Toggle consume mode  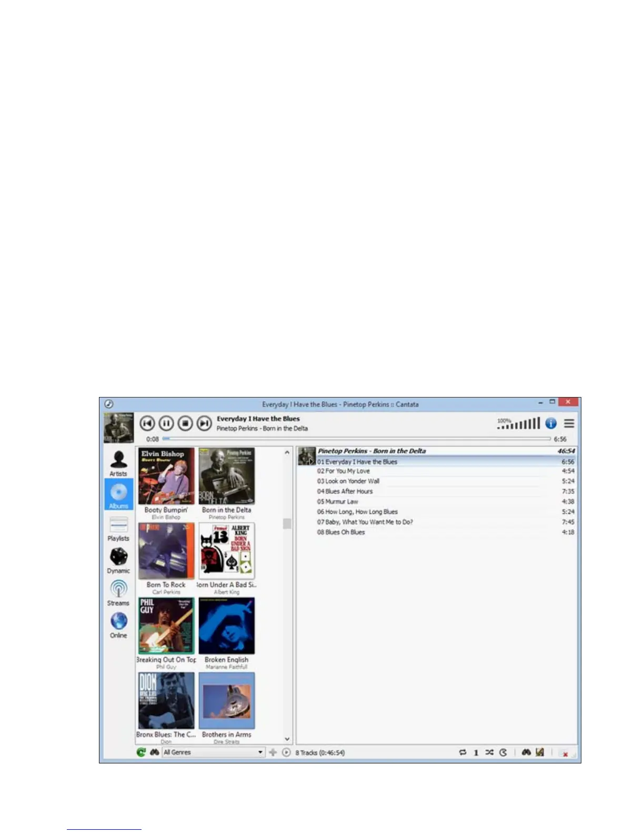click(x=503, y=752)
